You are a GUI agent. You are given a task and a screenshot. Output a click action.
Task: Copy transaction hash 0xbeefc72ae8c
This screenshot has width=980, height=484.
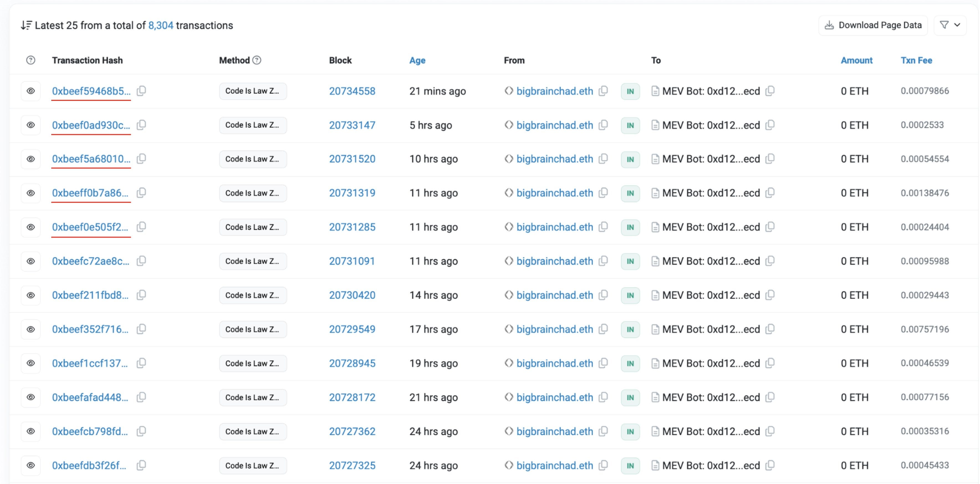tap(141, 261)
